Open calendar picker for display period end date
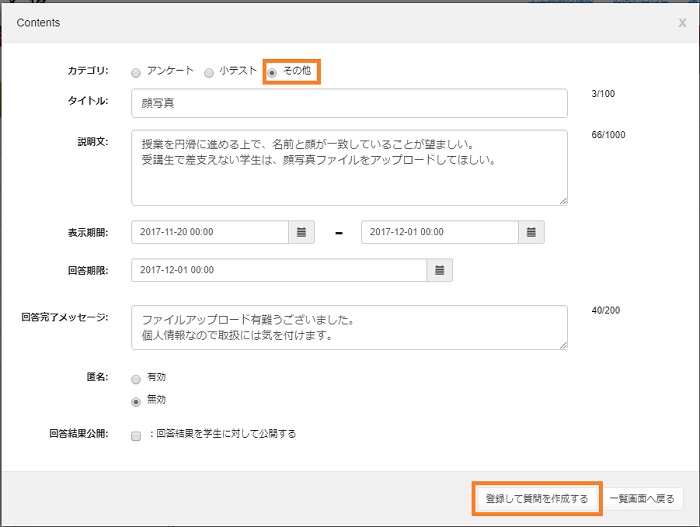Image resolution: width=700 pixels, height=527 pixels. [532, 232]
